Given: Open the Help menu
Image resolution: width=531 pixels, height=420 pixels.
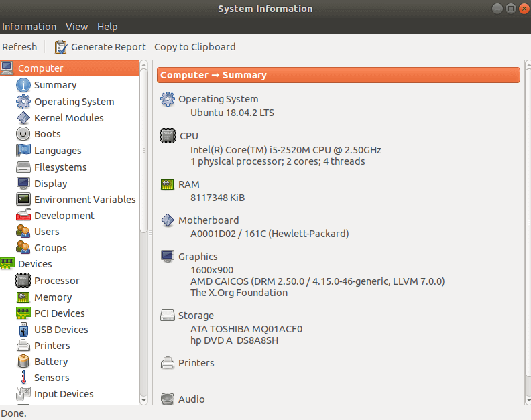Looking at the screenshot, I should (x=107, y=27).
